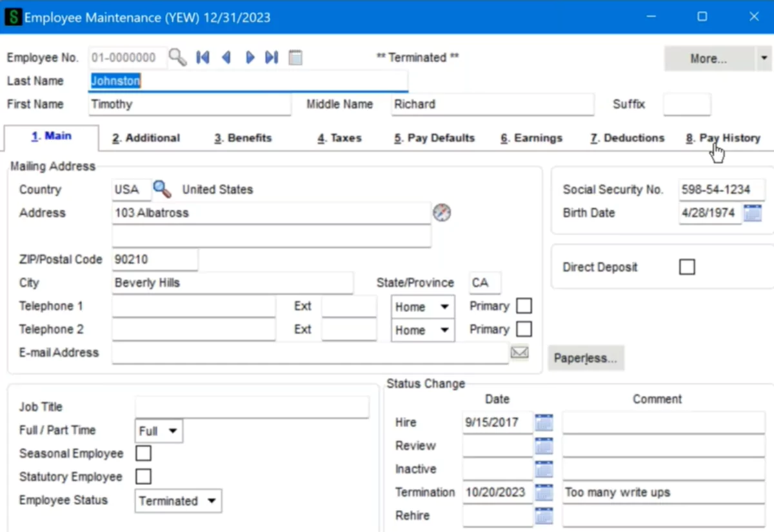Go to next employee record
Screen dimensions: 774x532
click(x=250, y=57)
